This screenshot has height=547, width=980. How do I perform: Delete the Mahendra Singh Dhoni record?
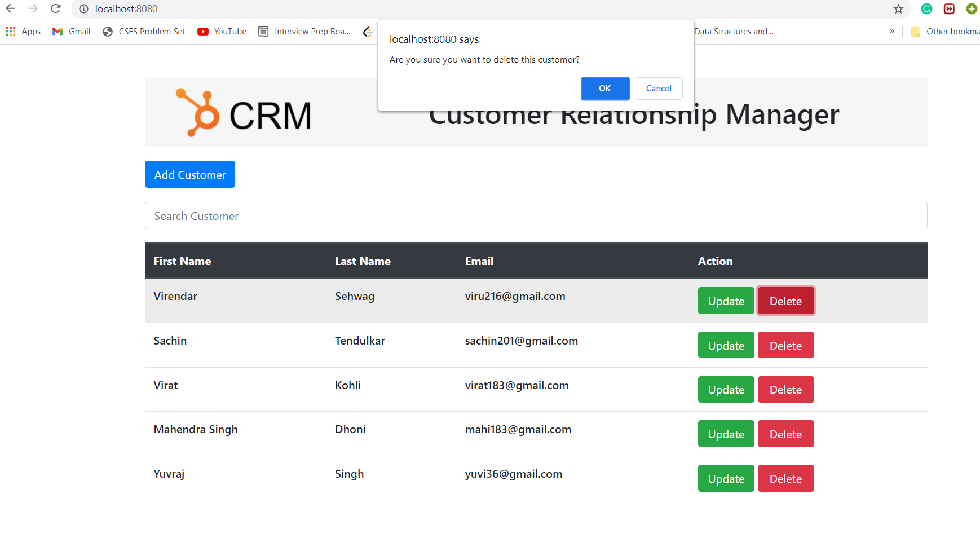[x=785, y=434]
